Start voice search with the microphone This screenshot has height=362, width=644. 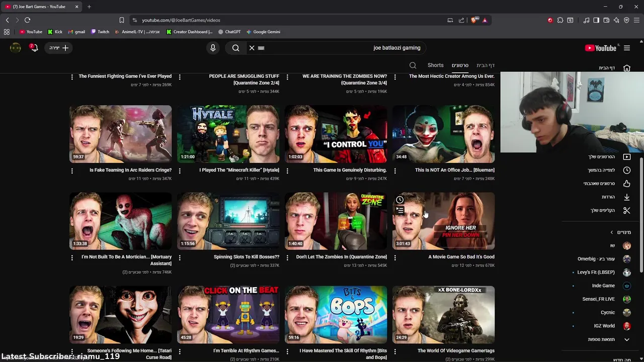coord(213,48)
